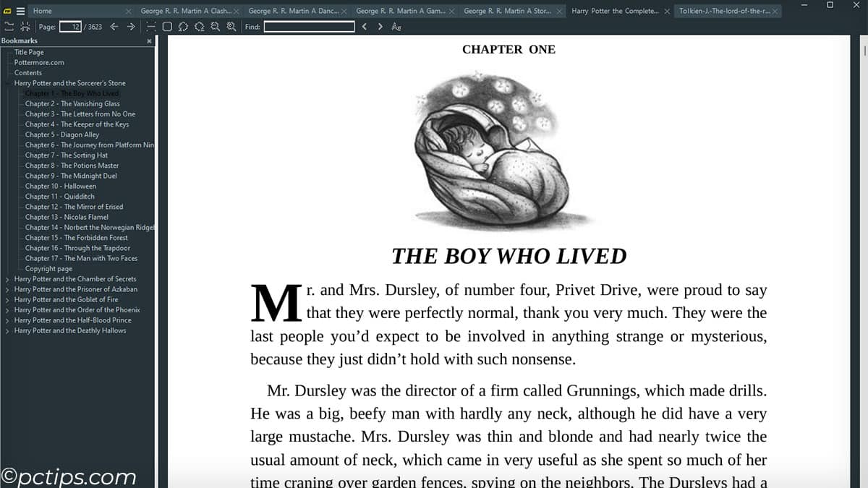The height and width of the screenshot is (488, 868).
Task: Click the Open file toolbar icon
Action: click(x=9, y=27)
